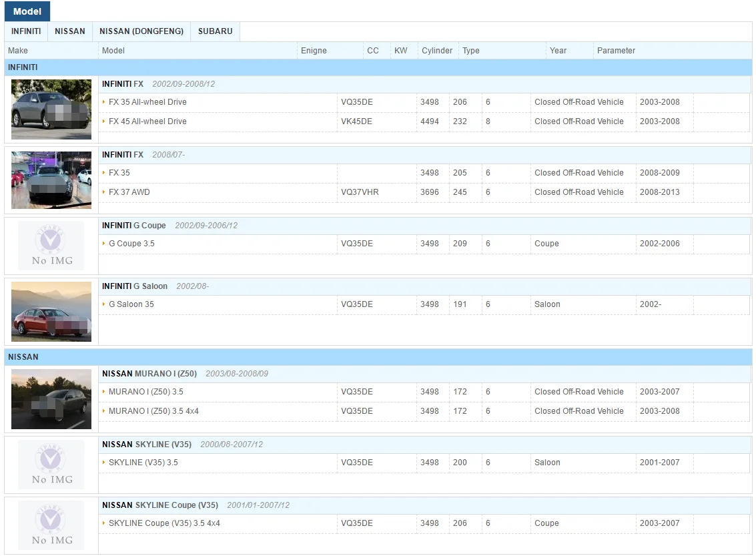756x556 pixels.
Task: Click the VK45DE engine cell
Action: coord(356,121)
